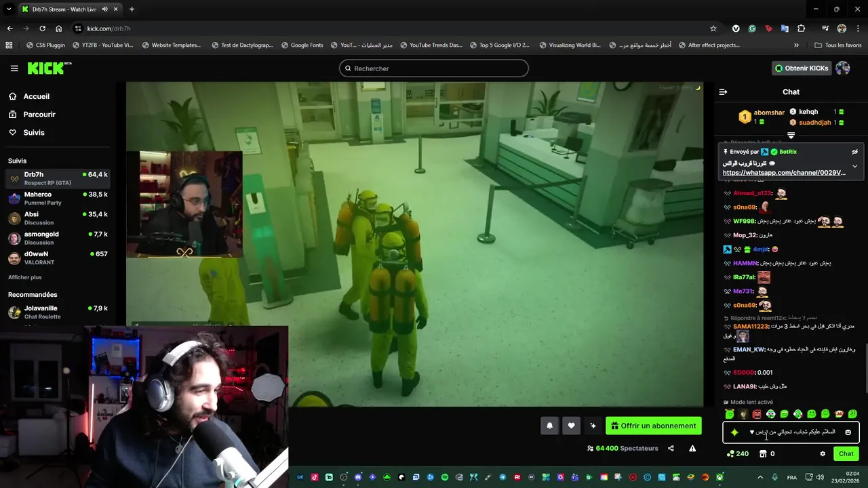
Task: Click into the chat message input
Action: click(791, 432)
